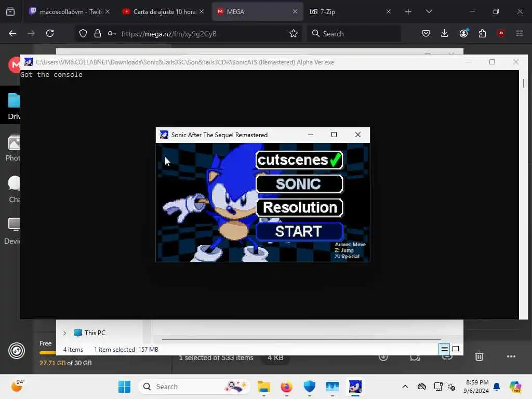Go back one page in Firefox
This screenshot has width=532, height=399.
(x=12, y=33)
